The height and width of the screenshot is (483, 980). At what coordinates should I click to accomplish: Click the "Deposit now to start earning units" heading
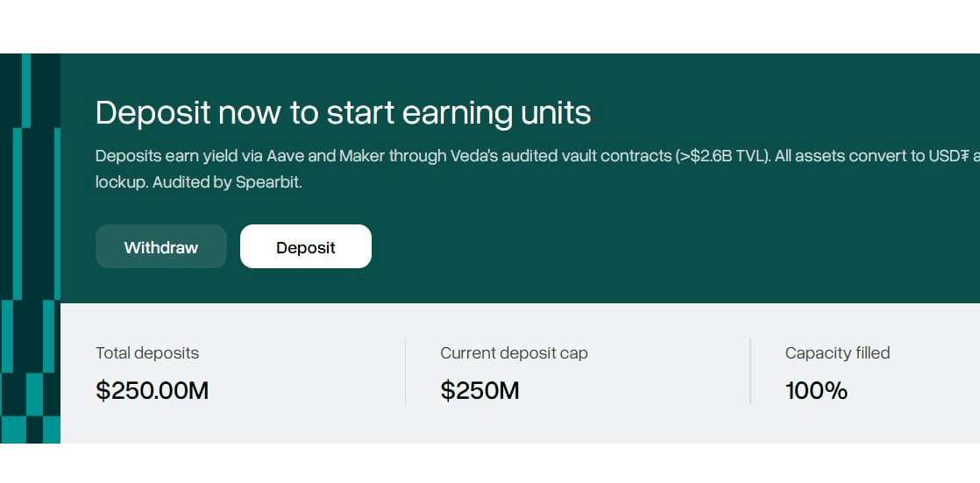coord(343,113)
